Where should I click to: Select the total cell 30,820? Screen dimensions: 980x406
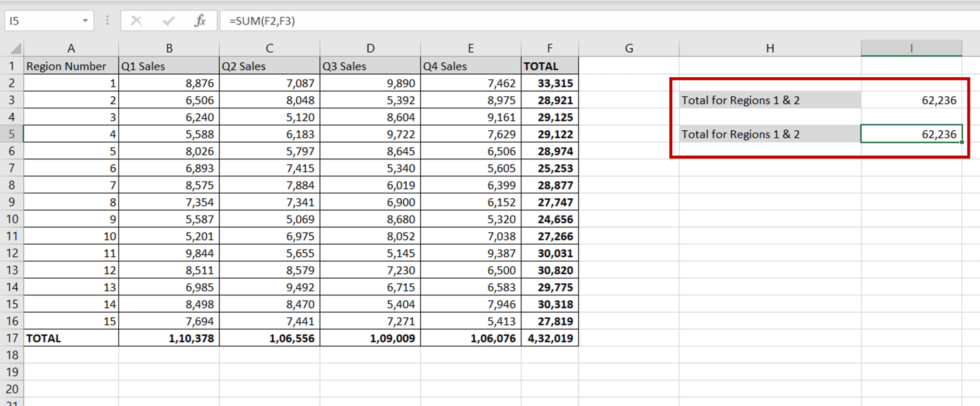point(549,270)
